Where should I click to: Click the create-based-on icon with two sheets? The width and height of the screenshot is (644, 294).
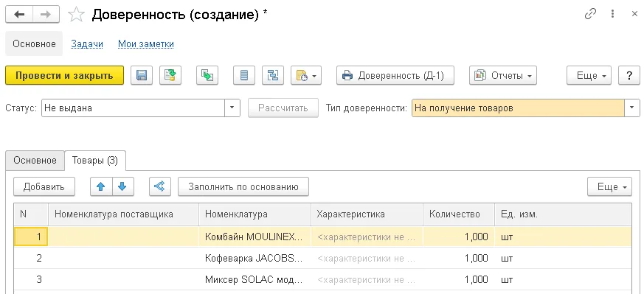coord(207,75)
